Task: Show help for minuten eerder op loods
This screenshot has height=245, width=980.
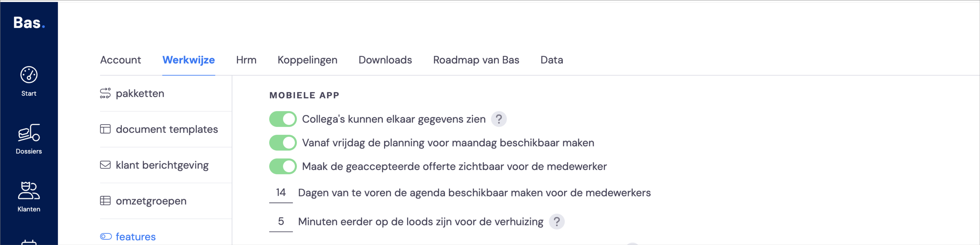Action: (556, 221)
